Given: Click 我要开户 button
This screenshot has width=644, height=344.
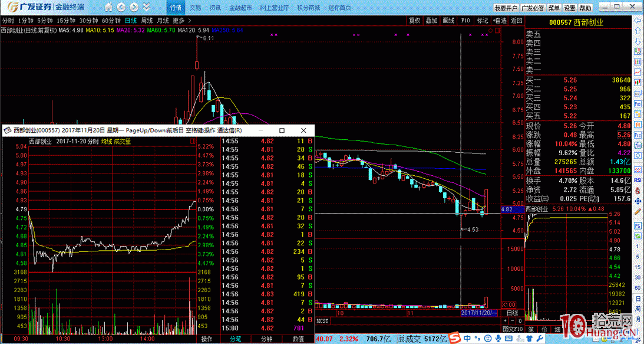Looking at the screenshot, I should [x=506, y=8].
